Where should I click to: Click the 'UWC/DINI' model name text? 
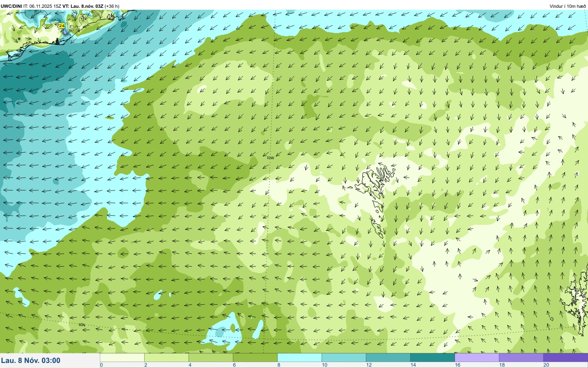coord(11,6)
